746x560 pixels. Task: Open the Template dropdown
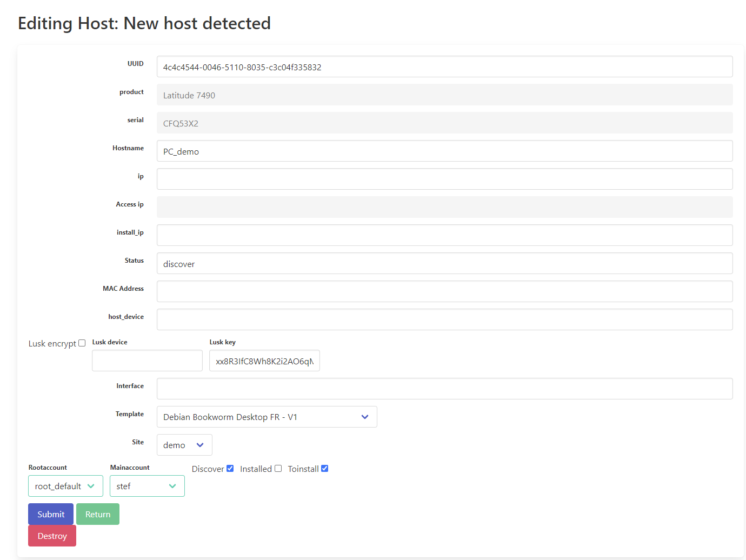coord(267,417)
